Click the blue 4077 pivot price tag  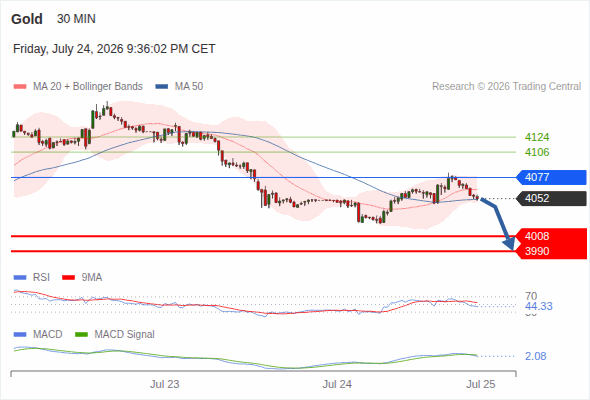click(x=551, y=177)
